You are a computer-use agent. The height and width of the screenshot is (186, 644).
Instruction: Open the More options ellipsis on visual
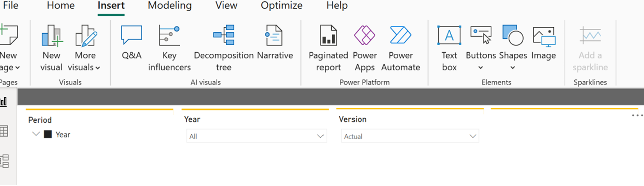pos(637,116)
